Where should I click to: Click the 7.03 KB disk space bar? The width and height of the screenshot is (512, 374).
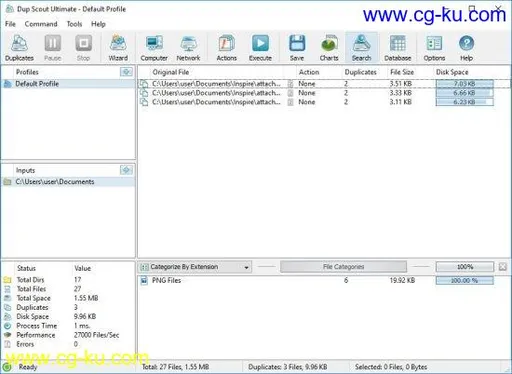pos(465,84)
